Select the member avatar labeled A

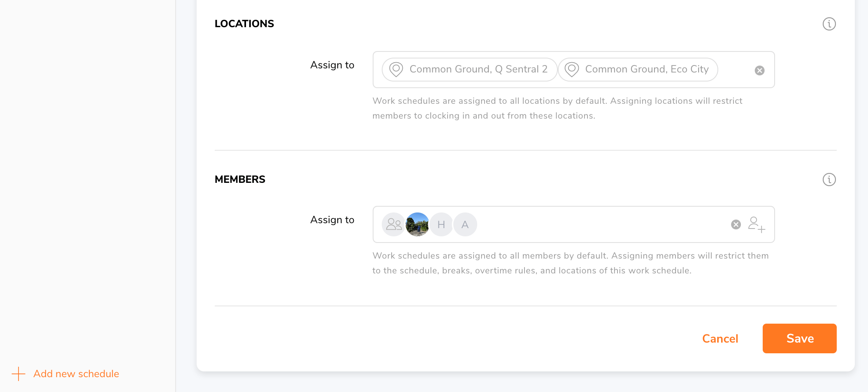click(465, 224)
